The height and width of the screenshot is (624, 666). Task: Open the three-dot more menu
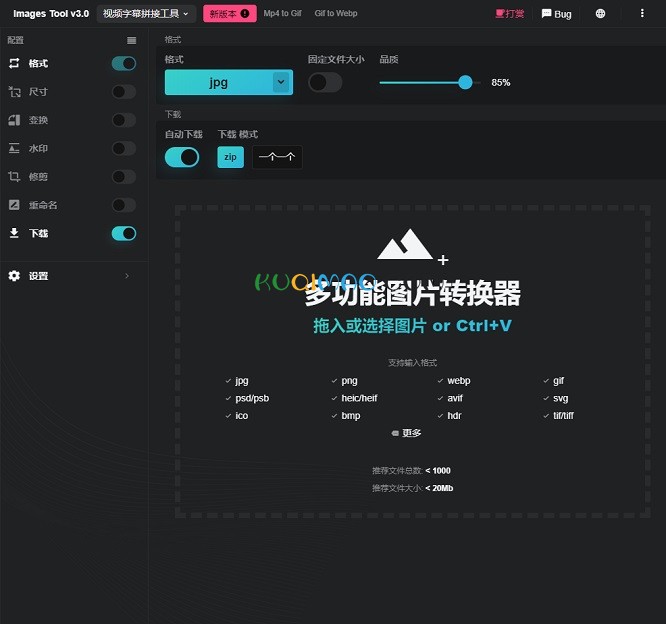point(642,14)
